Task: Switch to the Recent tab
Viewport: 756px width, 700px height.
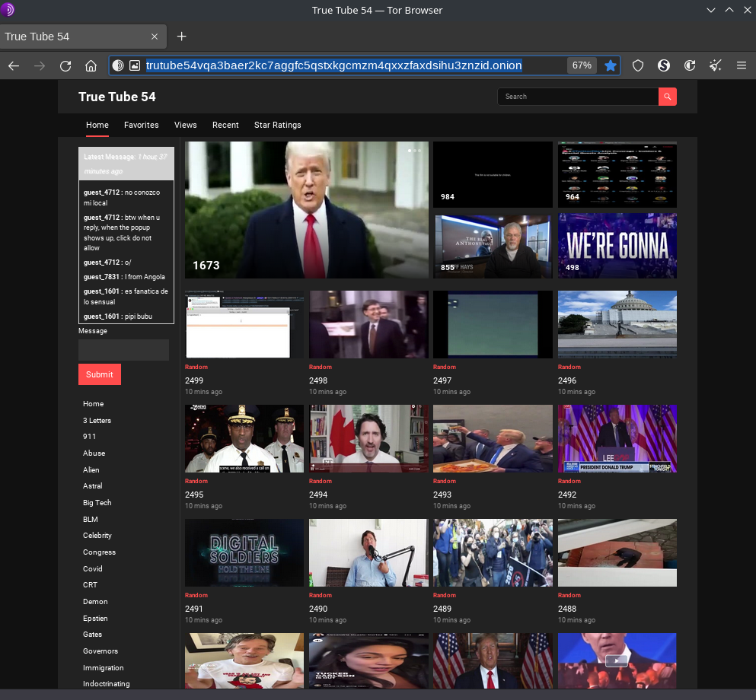Action: [x=225, y=125]
